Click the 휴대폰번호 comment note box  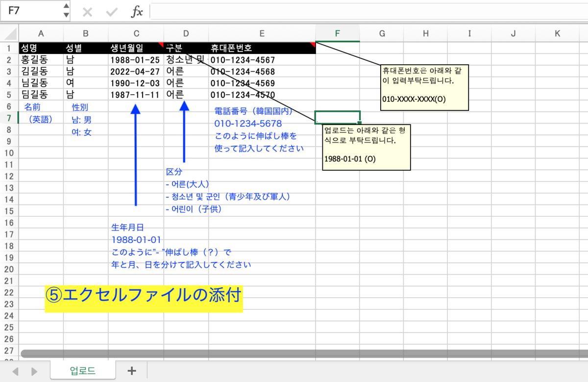click(425, 87)
